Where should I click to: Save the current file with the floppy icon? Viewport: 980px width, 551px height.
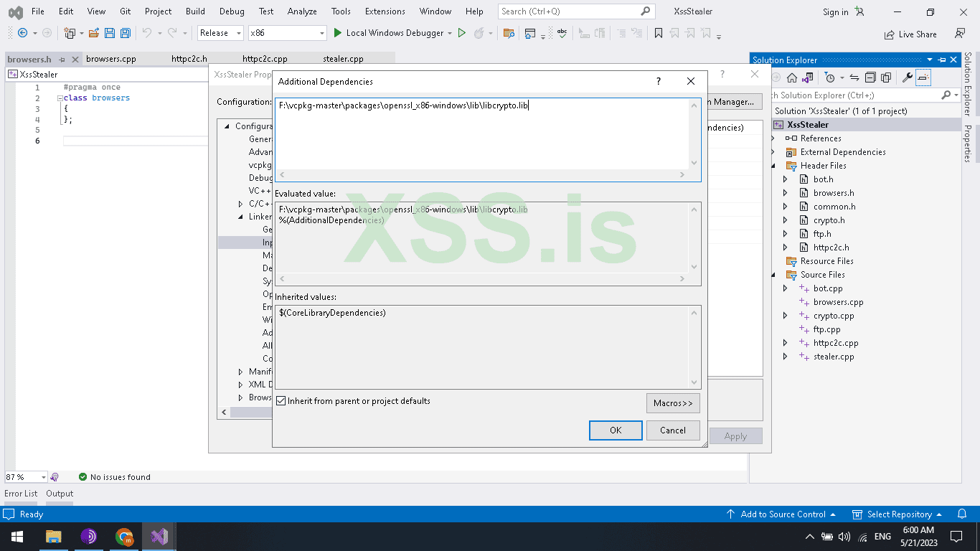(x=110, y=33)
